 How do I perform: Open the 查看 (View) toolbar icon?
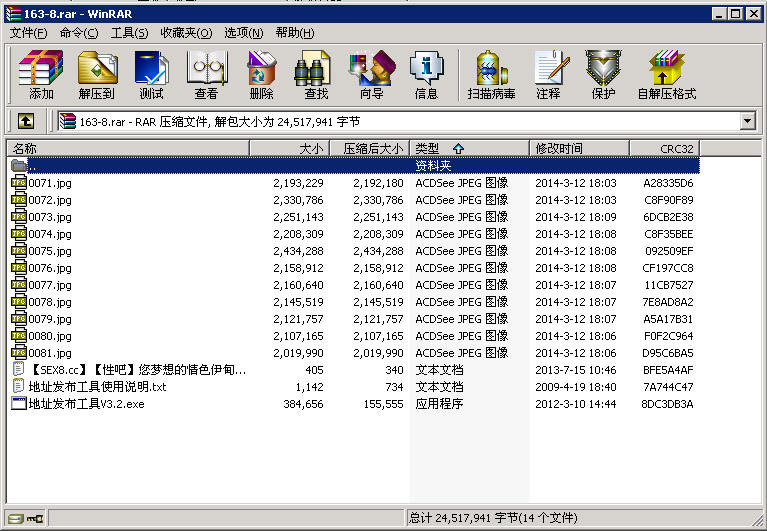click(x=206, y=67)
